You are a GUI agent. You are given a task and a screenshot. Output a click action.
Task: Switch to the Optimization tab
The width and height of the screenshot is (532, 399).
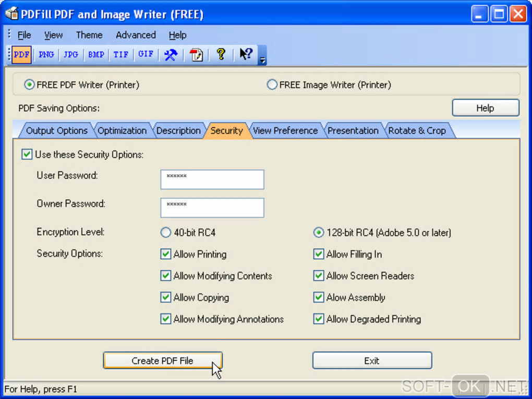[x=122, y=130]
